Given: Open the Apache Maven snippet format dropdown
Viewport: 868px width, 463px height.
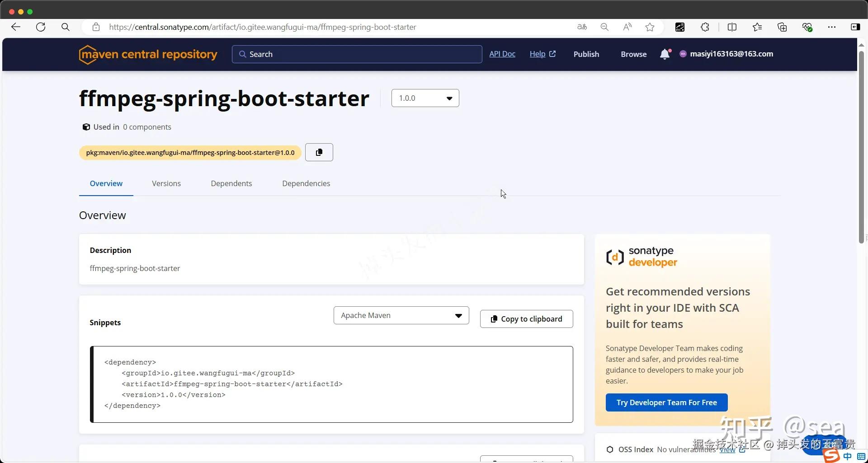Looking at the screenshot, I should 401,315.
